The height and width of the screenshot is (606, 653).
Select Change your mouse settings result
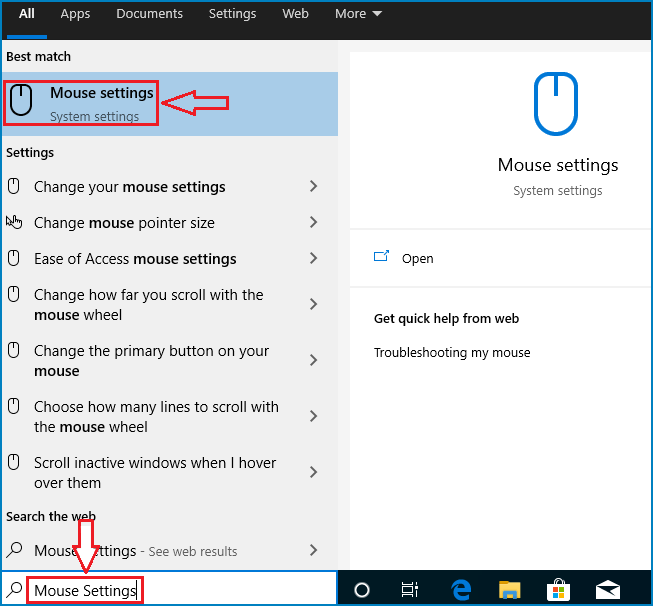[170, 186]
